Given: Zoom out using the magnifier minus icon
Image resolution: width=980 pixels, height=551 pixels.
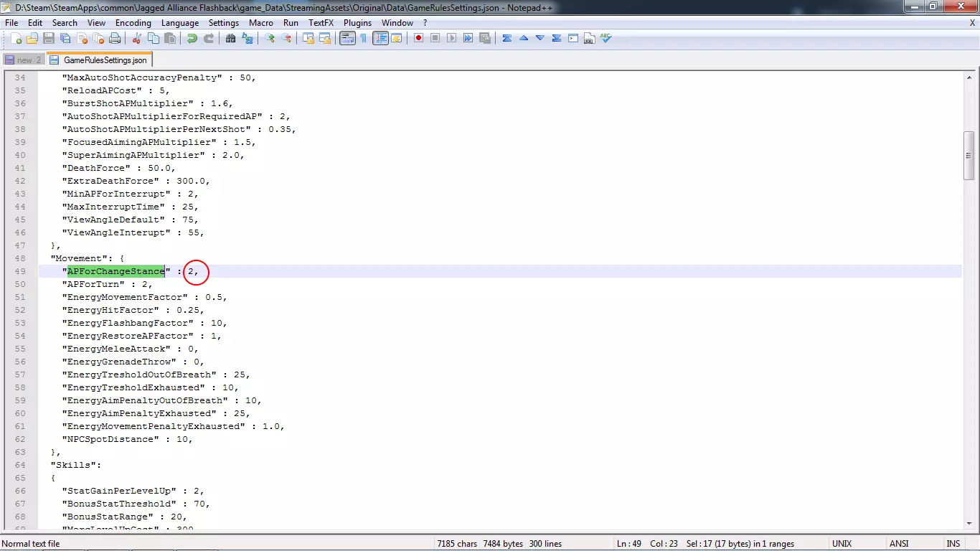Looking at the screenshot, I should (286, 38).
